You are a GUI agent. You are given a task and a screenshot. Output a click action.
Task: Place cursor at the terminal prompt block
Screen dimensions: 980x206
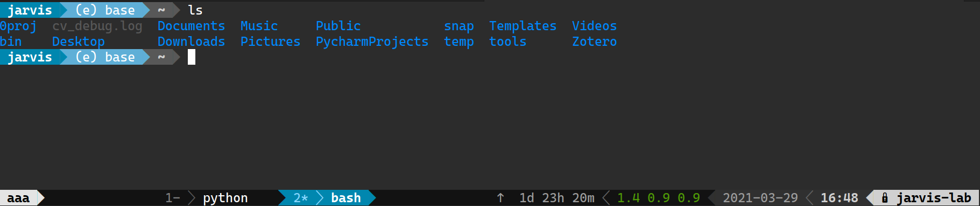tap(192, 57)
